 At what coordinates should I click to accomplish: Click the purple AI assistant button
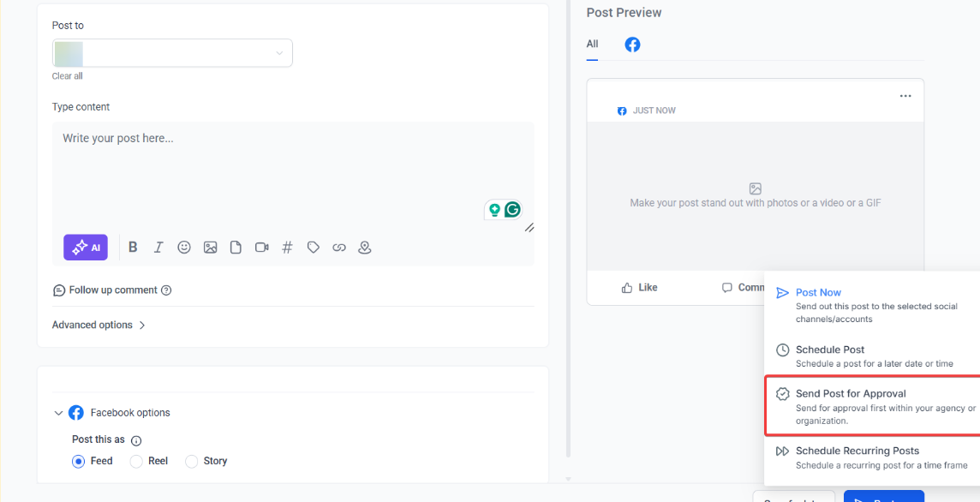click(x=86, y=248)
